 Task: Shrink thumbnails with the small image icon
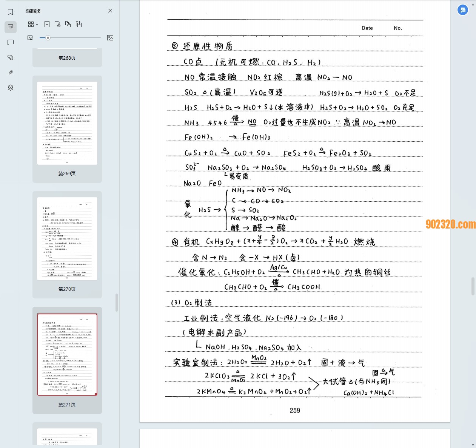[x=30, y=38]
